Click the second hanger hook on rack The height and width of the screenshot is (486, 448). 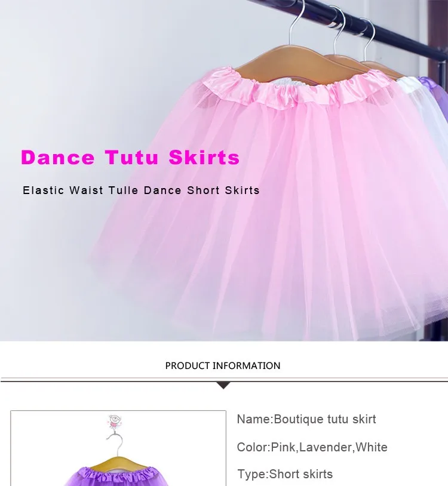pos(339,30)
